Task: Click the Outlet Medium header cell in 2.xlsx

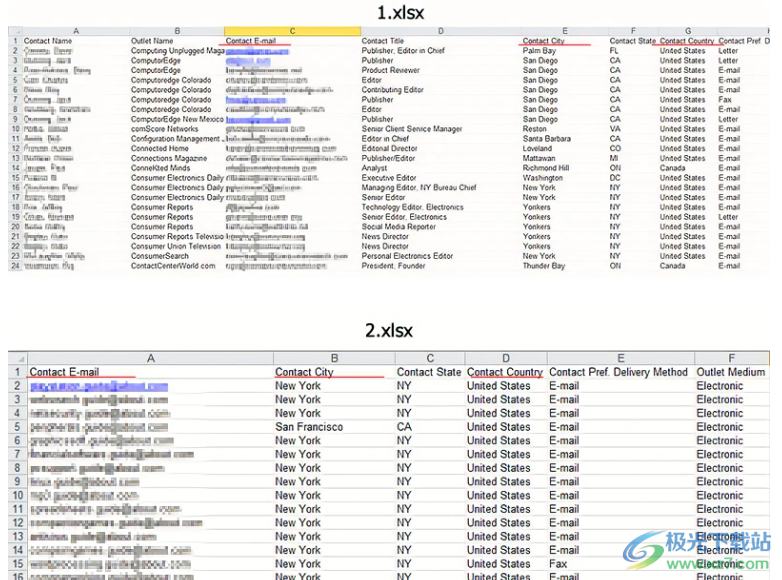Action: click(731, 372)
